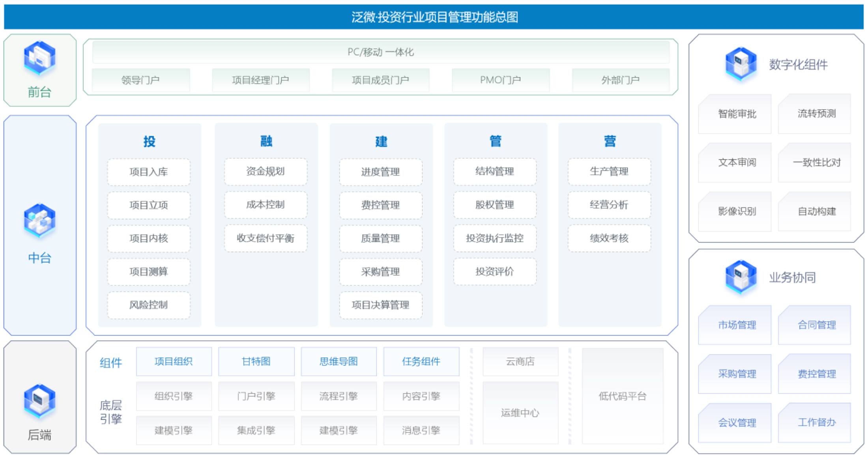Open the PMO门户 portal tab
This screenshot has width=868, height=458.
point(500,80)
